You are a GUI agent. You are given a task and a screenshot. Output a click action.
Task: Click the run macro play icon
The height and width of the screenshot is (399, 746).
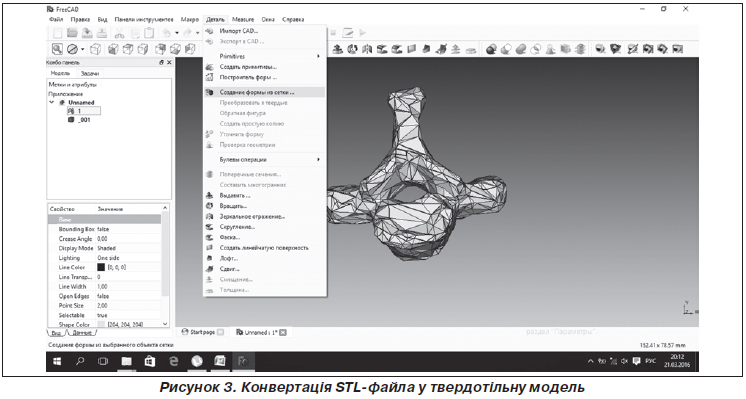click(x=363, y=33)
